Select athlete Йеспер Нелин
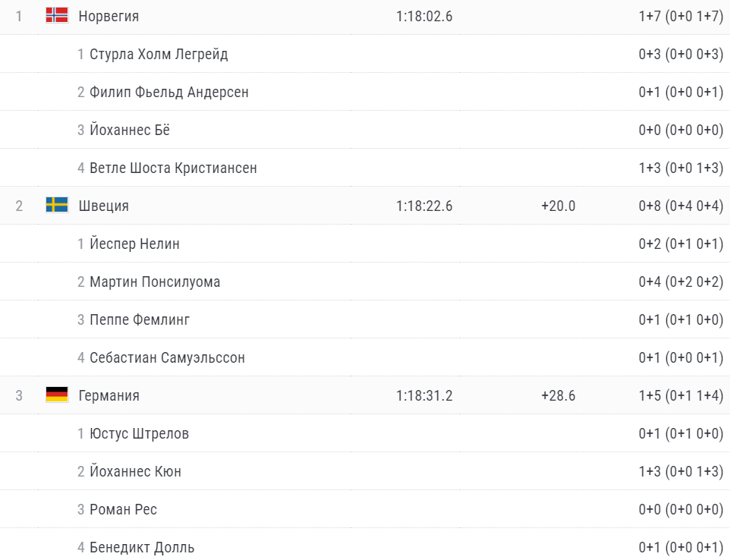 (134, 244)
